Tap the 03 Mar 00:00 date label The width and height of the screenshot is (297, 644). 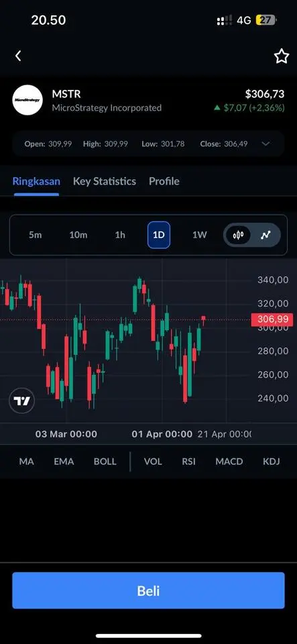pos(66,434)
